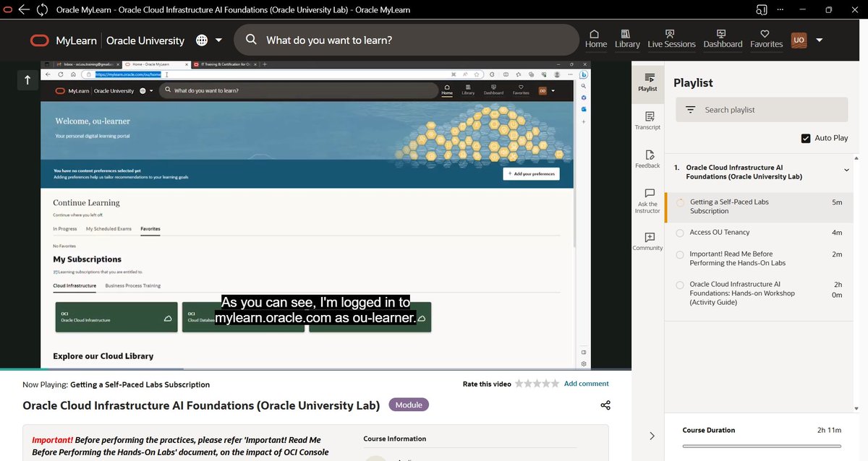Click the share icon by course title

(x=605, y=405)
